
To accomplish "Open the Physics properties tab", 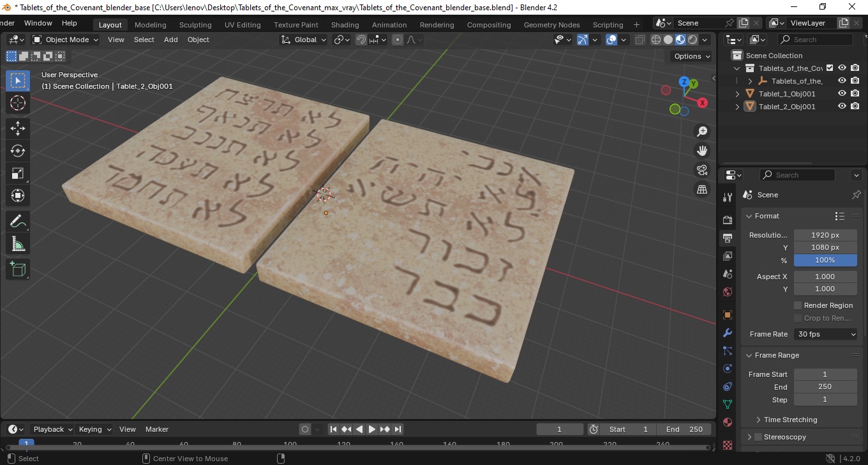I will 727,369.
